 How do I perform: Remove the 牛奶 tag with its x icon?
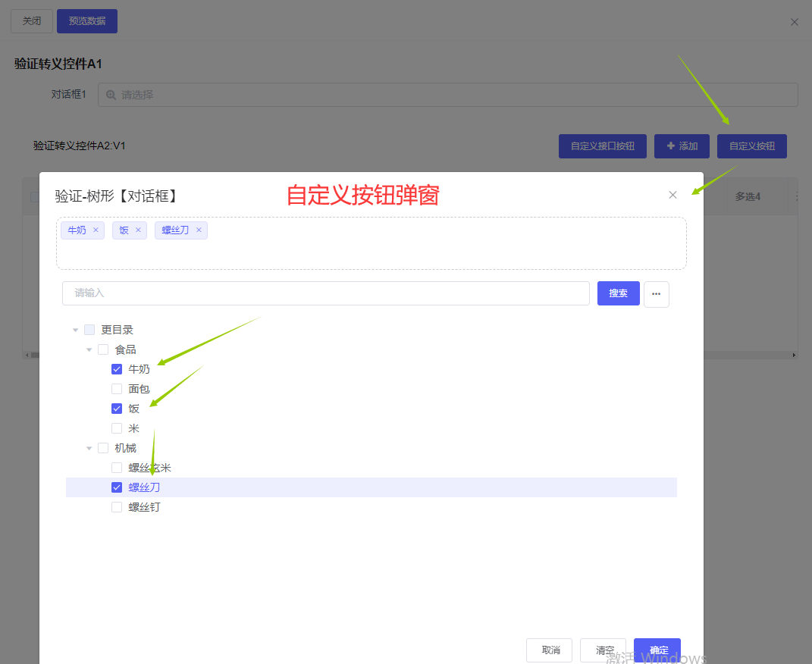(96, 230)
